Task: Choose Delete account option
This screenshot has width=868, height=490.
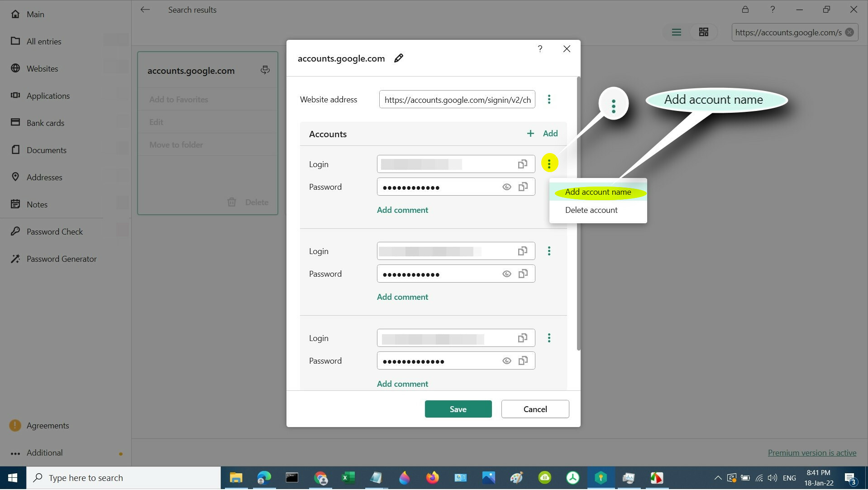Action: 598,210
